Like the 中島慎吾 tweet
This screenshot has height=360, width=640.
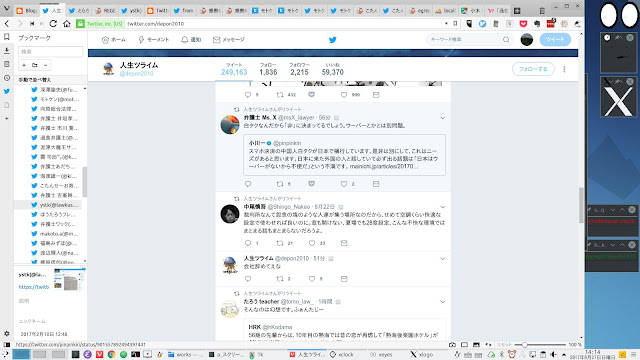pos(312,243)
